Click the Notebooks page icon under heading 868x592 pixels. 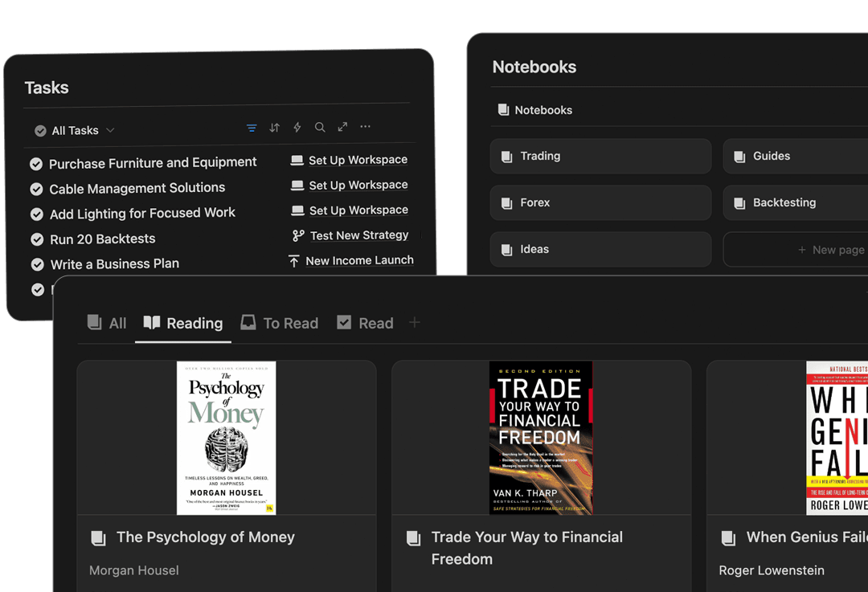(x=503, y=109)
